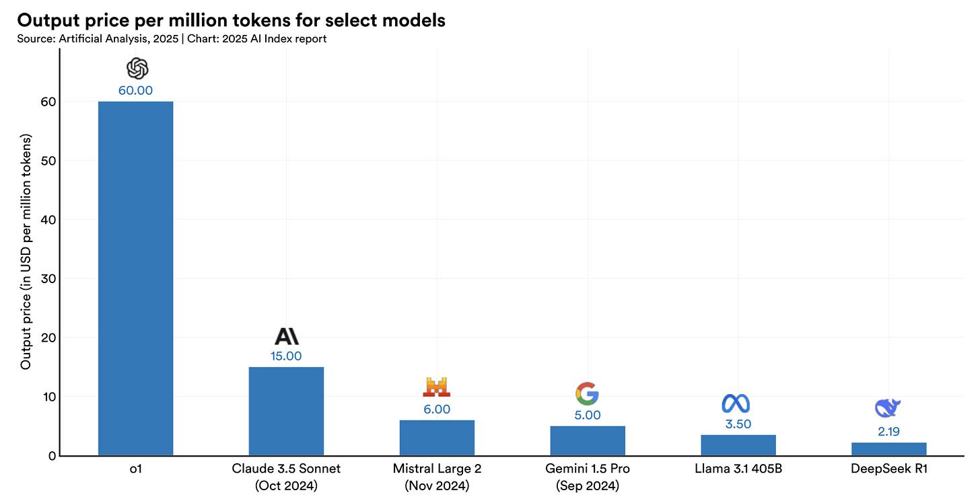Viewport: 980px width, 503px height.
Task: Click the Mistral logo above the 6.00 value
Action: coord(436,387)
